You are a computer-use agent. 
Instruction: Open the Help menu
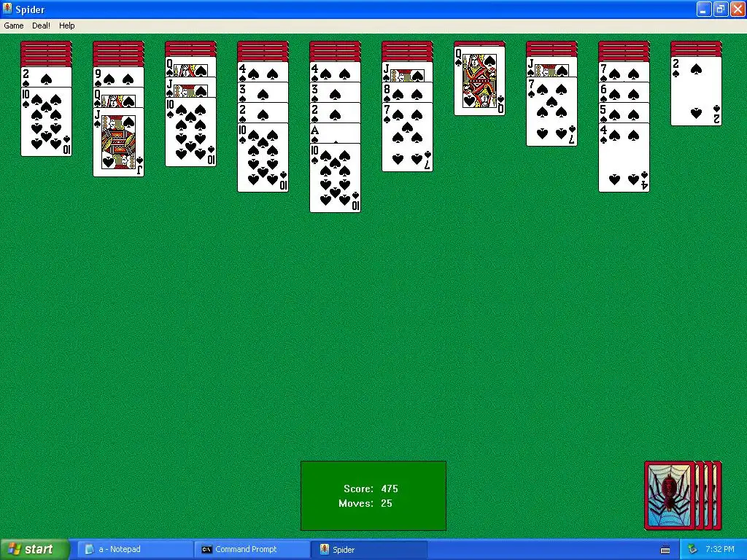click(x=66, y=26)
